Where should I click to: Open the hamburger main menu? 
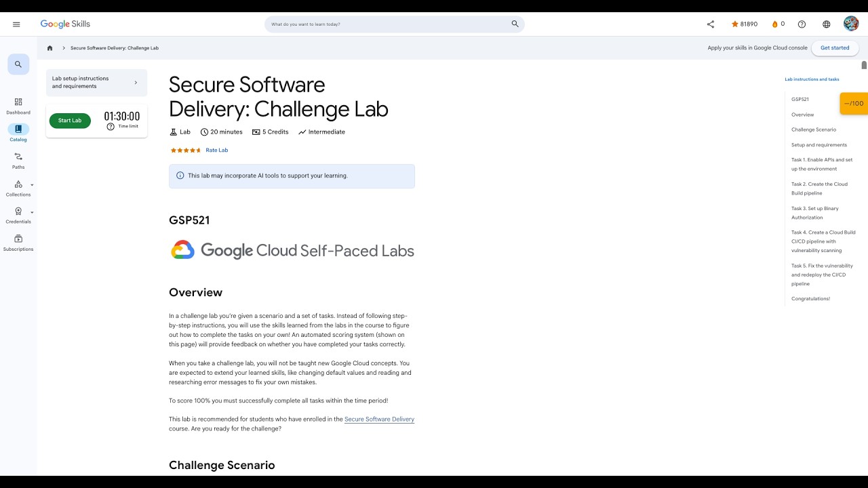[16, 24]
